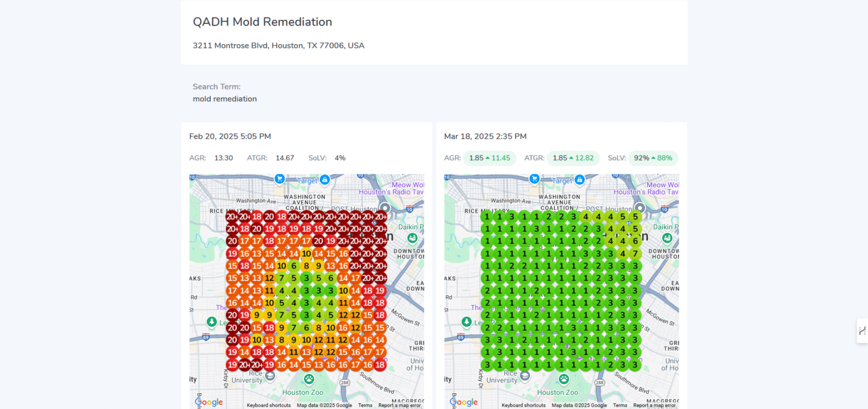Open Keyboard shortcuts on the Mar 18 map

point(523,405)
